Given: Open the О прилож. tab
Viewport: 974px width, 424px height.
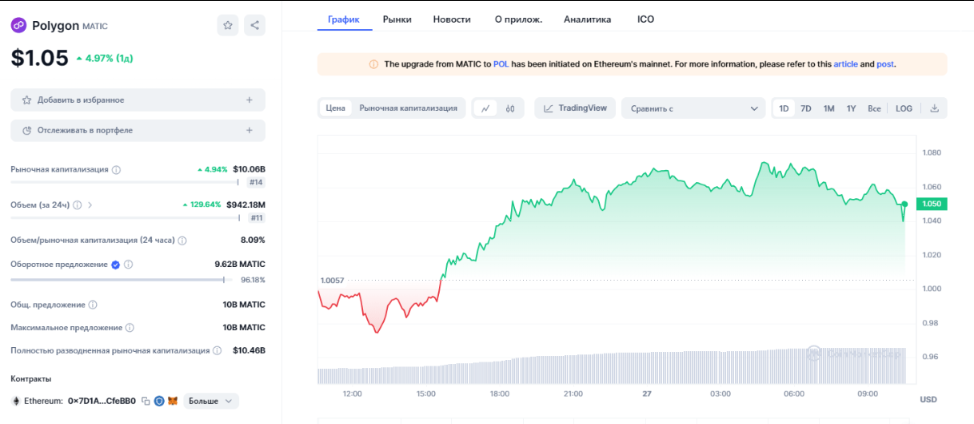Looking at the screenshot, I should (519, 19).
